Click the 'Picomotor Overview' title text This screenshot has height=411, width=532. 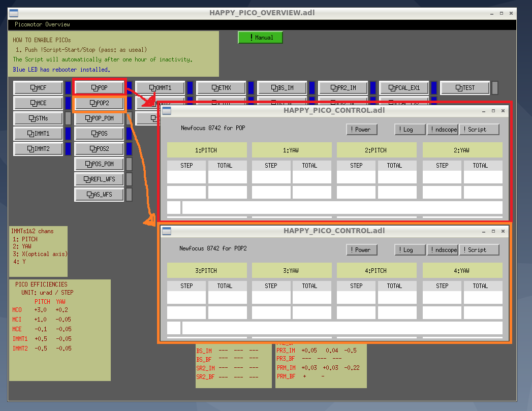click(x=42, y=24)
